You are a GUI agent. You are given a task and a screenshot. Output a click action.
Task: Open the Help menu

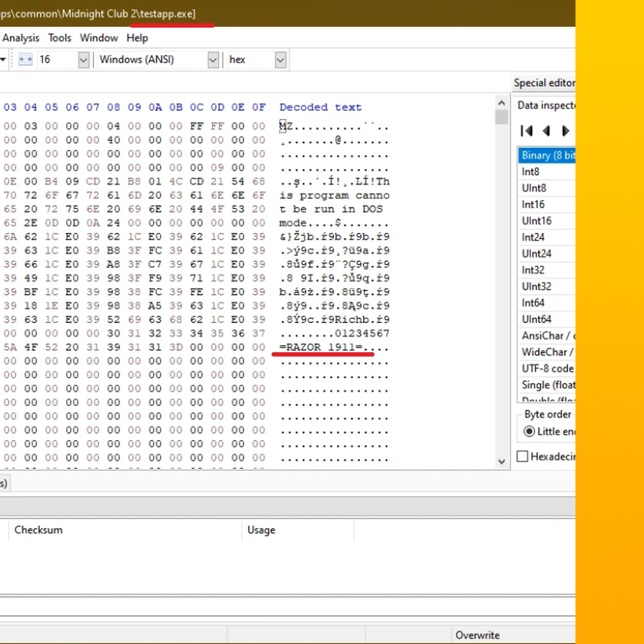coord(137,38)
